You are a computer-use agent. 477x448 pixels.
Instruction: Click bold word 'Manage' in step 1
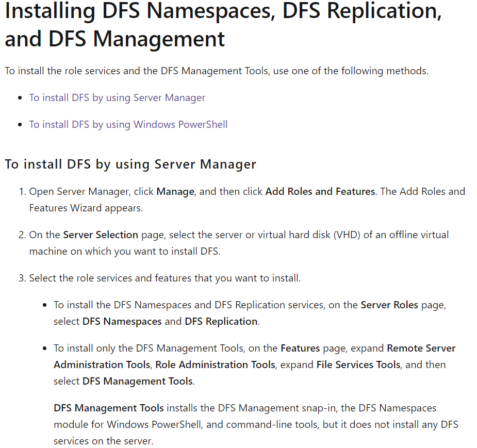[x=175, y=192]
